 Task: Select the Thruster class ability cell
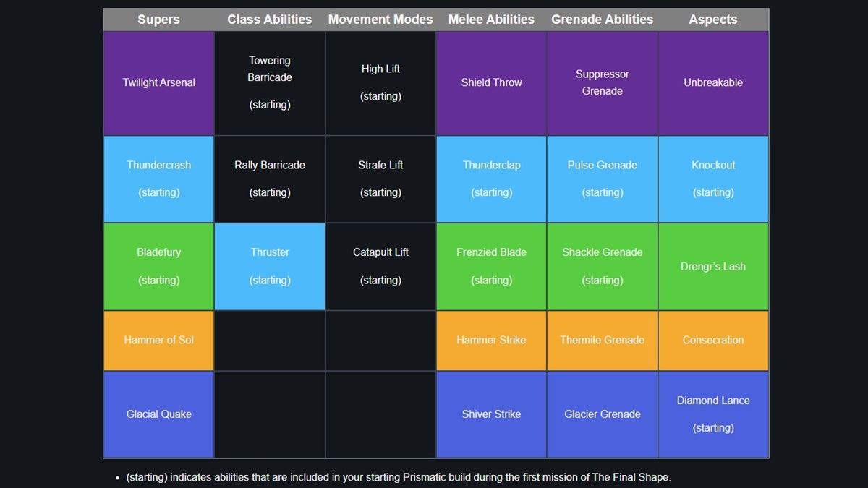(270, 266)
